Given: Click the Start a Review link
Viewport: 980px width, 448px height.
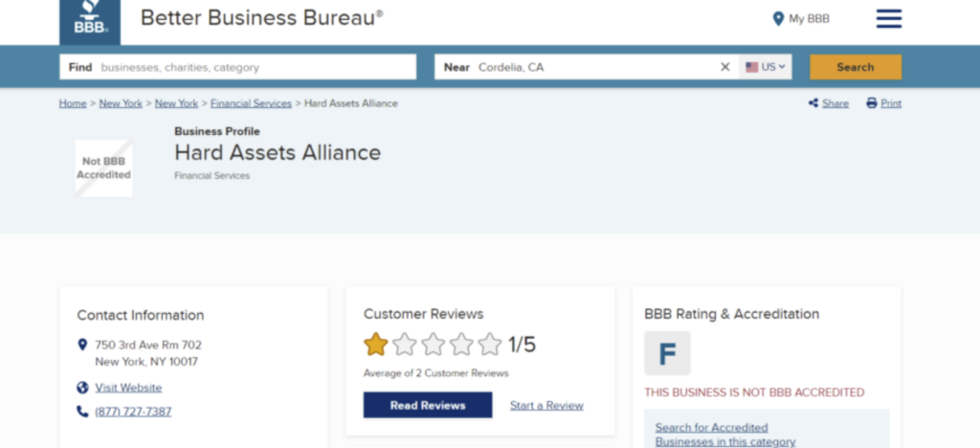Looking at the screenshot, I should tap(546, 406).
